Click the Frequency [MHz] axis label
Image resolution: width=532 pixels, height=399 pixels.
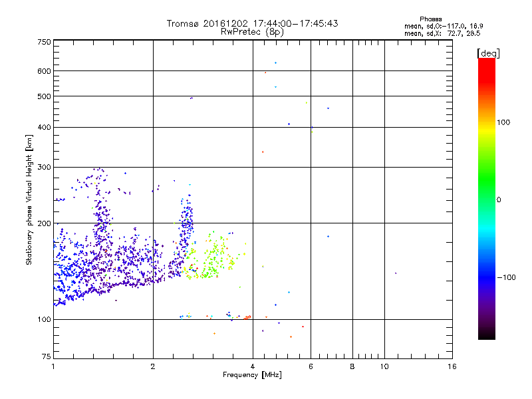click(252, 375)
